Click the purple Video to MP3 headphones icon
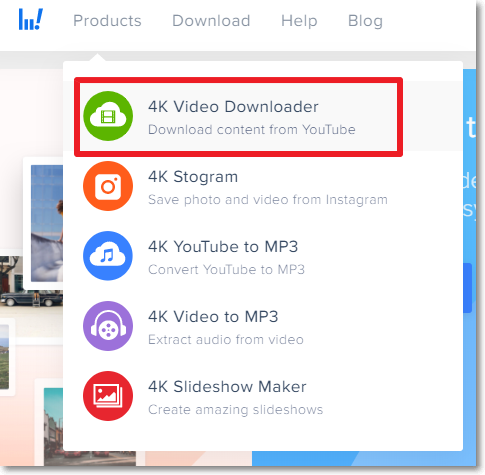This screenshot has width=485, height=475. coord(108,326)
